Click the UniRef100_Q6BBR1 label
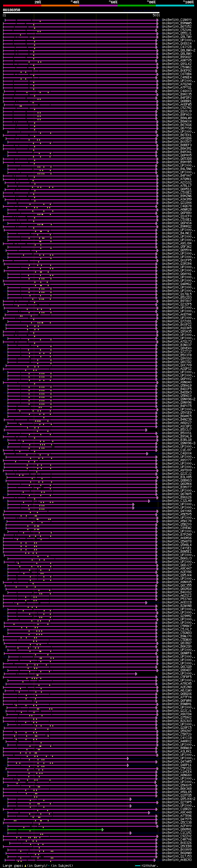Viewport: 197px width, 868px height. pos(177,101)
